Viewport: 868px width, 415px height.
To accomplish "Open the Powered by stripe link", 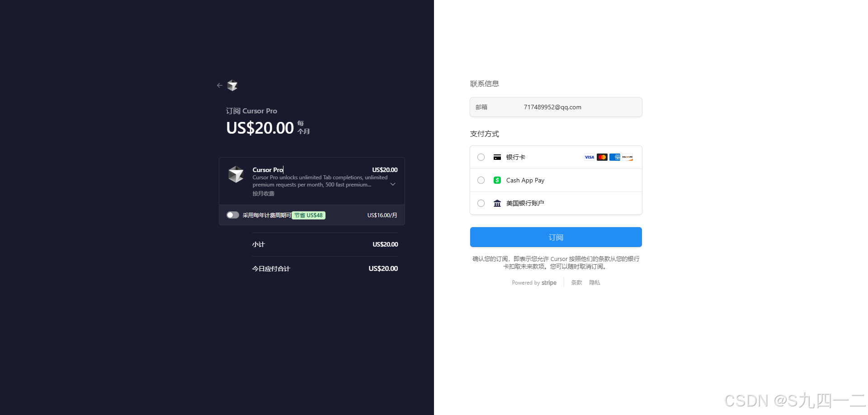I will point(534,283).
